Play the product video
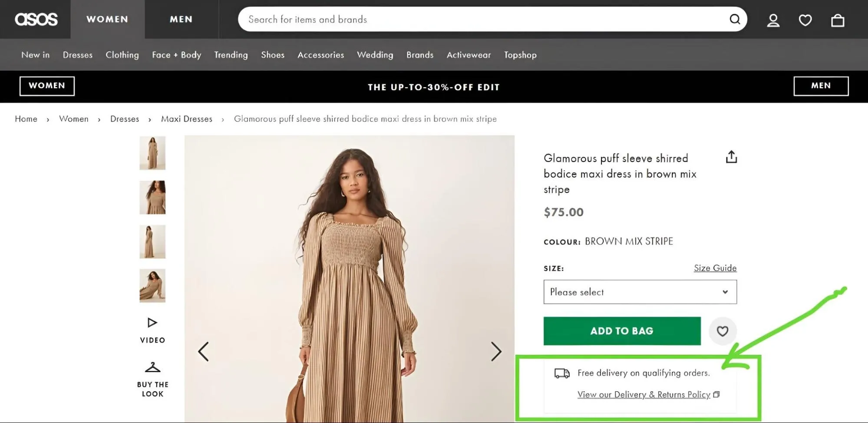Viewport: 868px width, 423px height. [152, 323]
